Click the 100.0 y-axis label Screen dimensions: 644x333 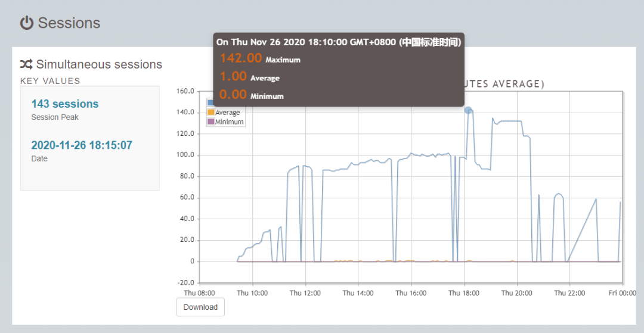click(185, 155)
